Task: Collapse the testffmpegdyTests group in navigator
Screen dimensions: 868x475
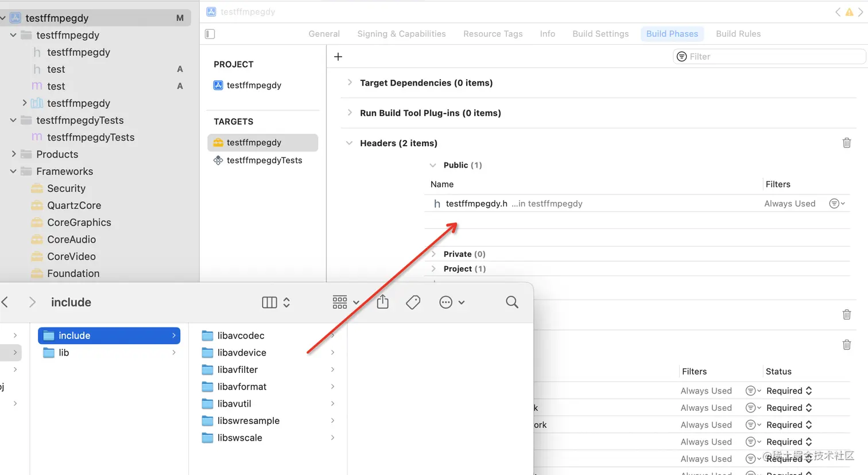Action: (13, 120)
